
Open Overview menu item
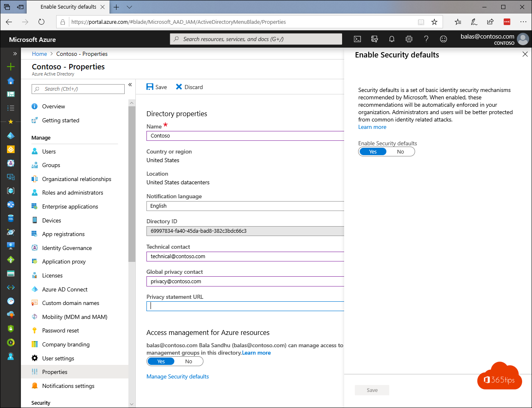(x=53, y=106)
